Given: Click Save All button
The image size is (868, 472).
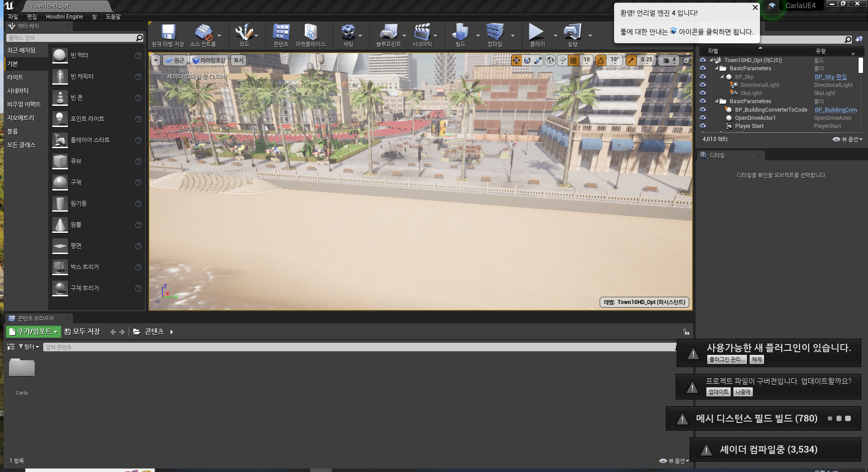Looking at the screenshot, I should click(x=82, y=331).
